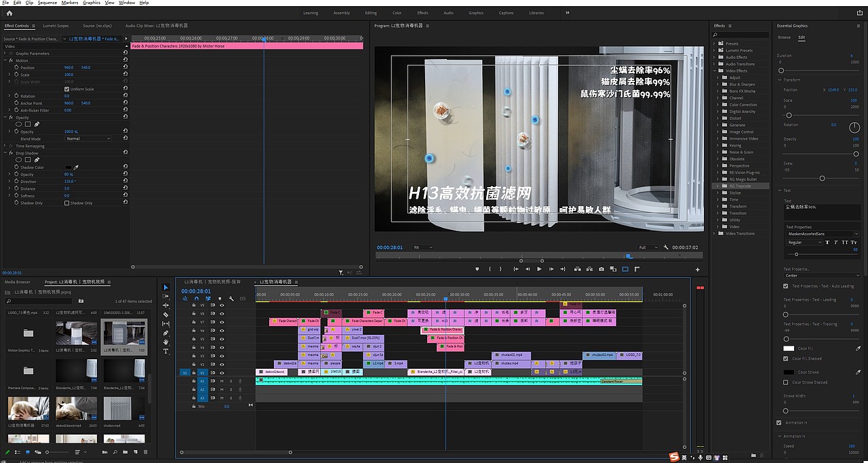Image resolution: width=868 pixels, height=463 pixels.
Task: Step forward one frame in Program Monitor
Action: click(x=552, y=269)
